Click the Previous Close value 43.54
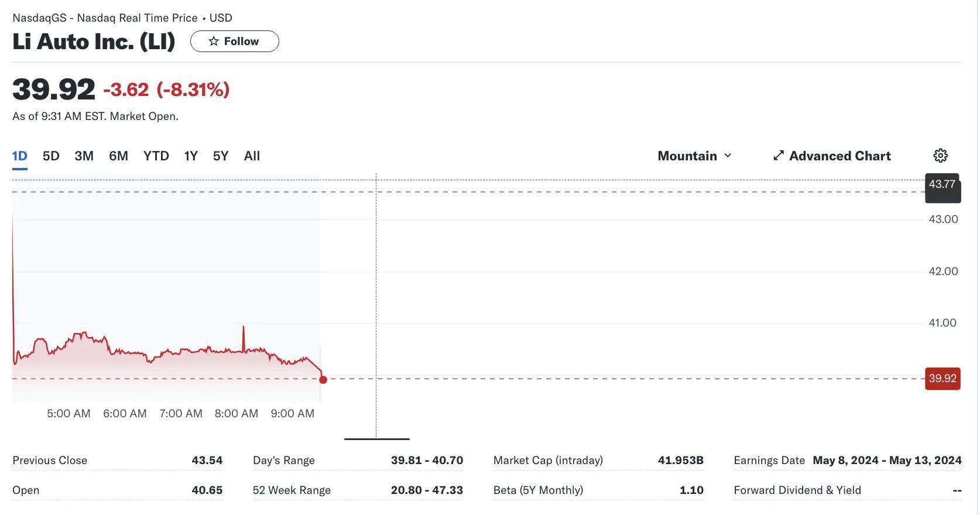The height and width of the screenshot is (515, 980). pyautogui.click(x=207, y=461)
